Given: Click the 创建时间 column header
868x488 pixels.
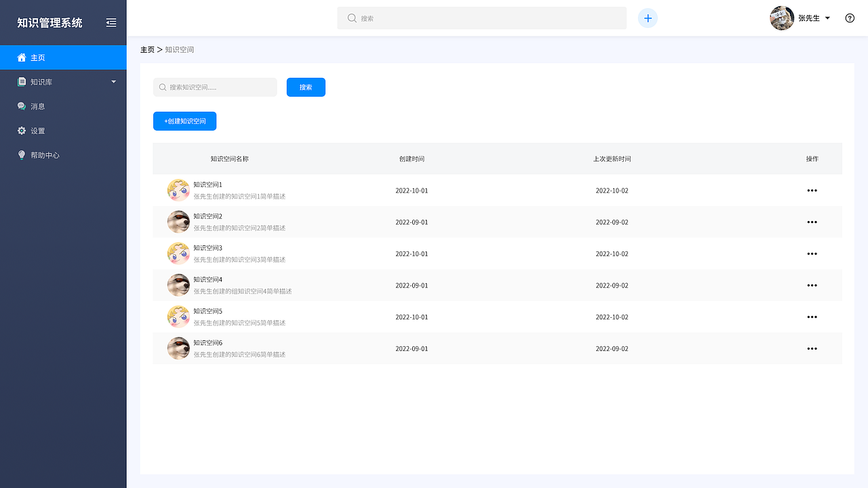Looking at the screenshot, I should [412, 159].
